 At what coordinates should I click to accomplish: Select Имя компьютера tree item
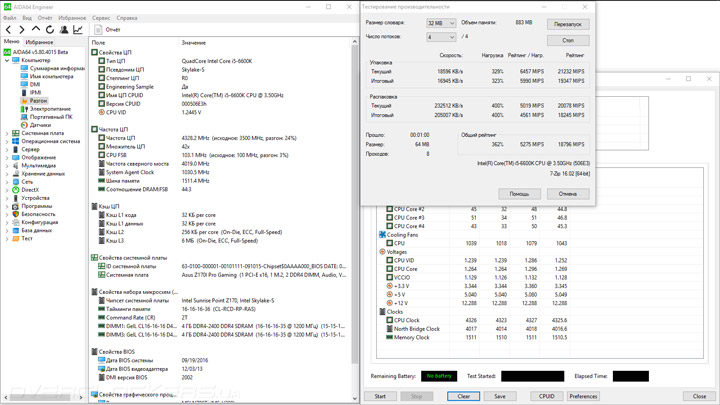(x=51, y=76)
